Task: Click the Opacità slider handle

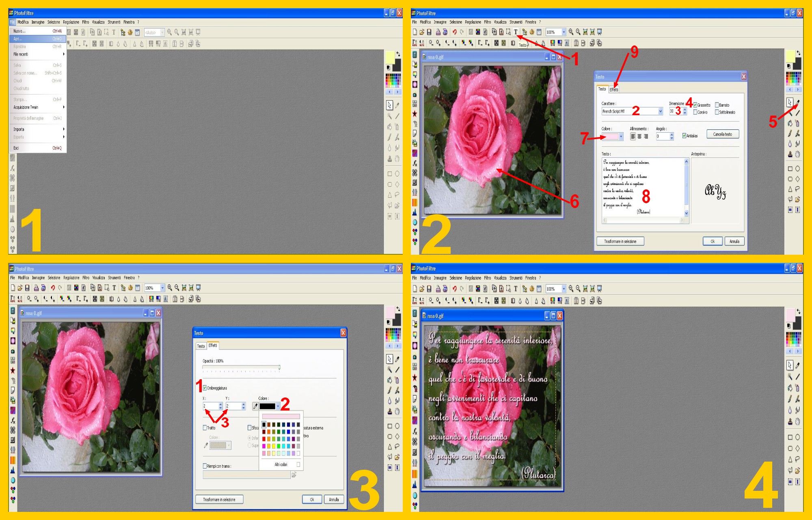Action: click(279, 367)
